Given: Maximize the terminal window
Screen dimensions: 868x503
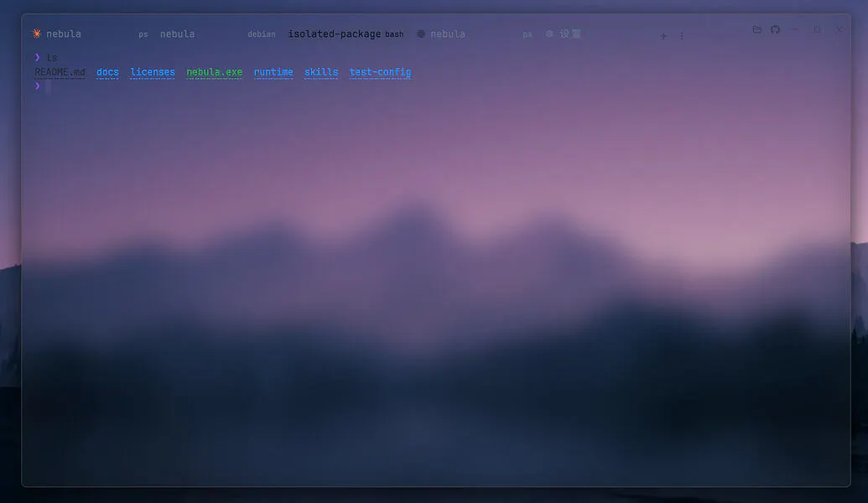Looking at the screenshot, I should pos(817,29).
